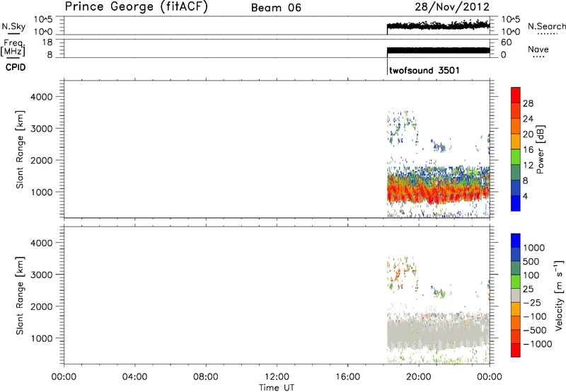Click the '12' label on the Power color bar

(x=528, y=166)
